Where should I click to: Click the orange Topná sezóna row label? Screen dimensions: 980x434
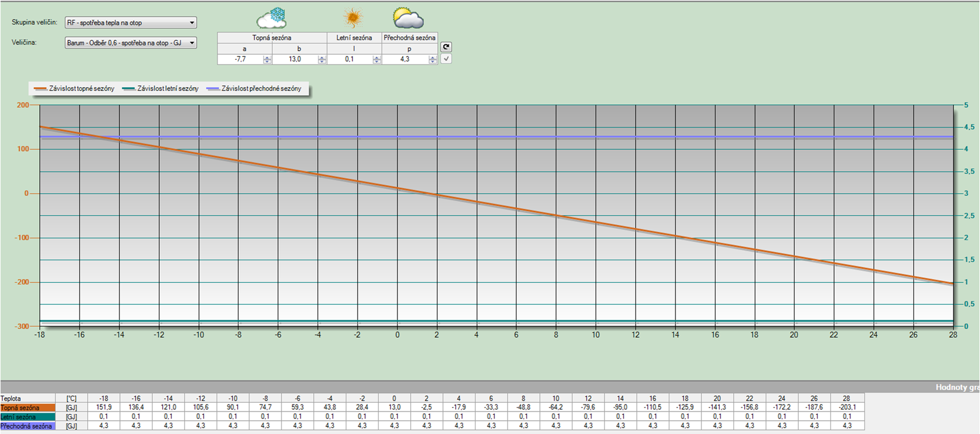coord(28,407)
